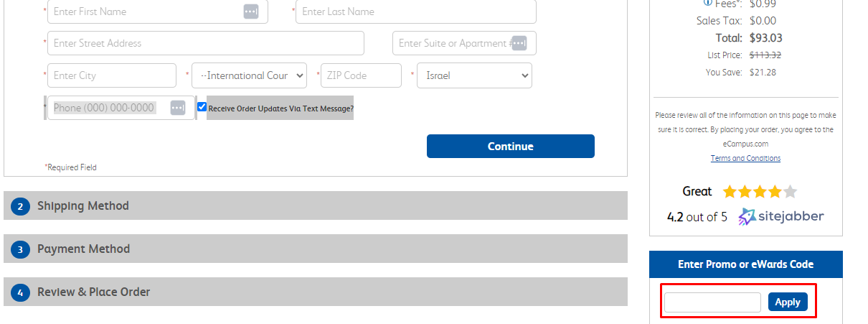Click the step 4 Review number badge
868x324 pixels.
click(x=20, y=292)
